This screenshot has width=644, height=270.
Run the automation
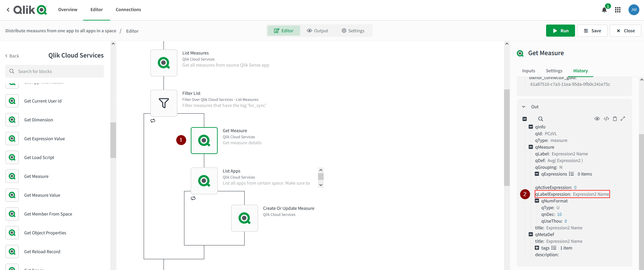pos(560,31)
